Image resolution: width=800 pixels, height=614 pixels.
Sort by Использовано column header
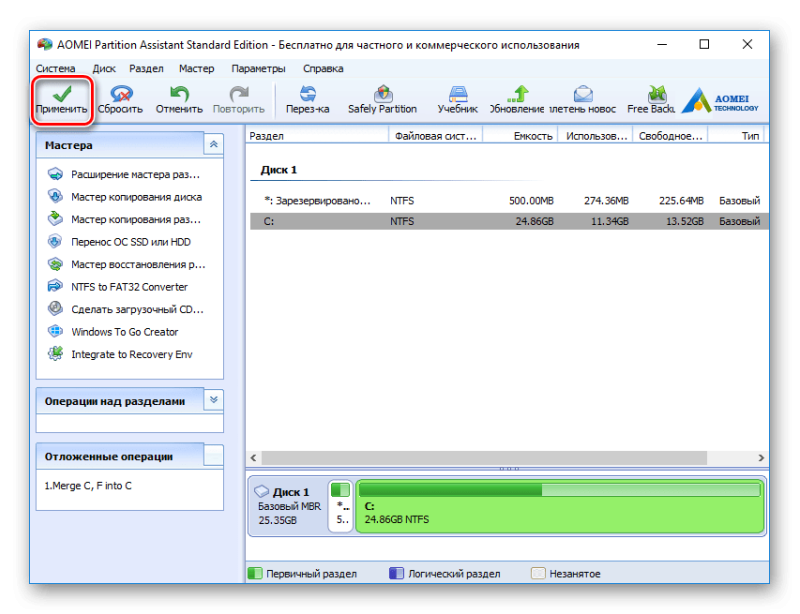[x=595, y=136]
